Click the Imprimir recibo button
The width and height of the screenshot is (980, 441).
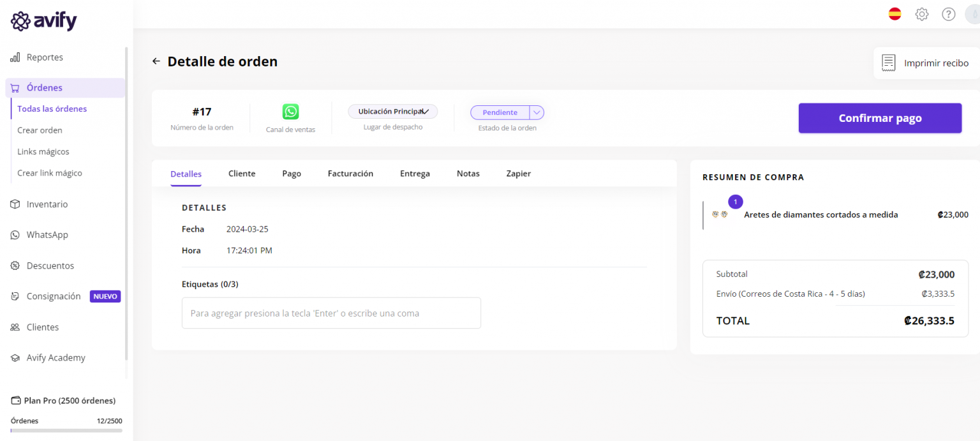926,63
